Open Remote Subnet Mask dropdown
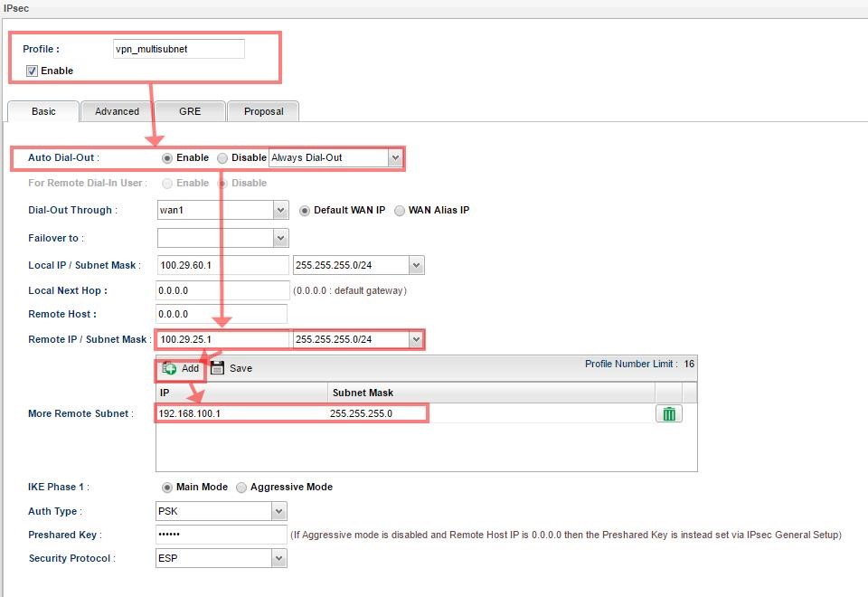The height and width of the screenshot is (597, 868). [x=415, y=340]
